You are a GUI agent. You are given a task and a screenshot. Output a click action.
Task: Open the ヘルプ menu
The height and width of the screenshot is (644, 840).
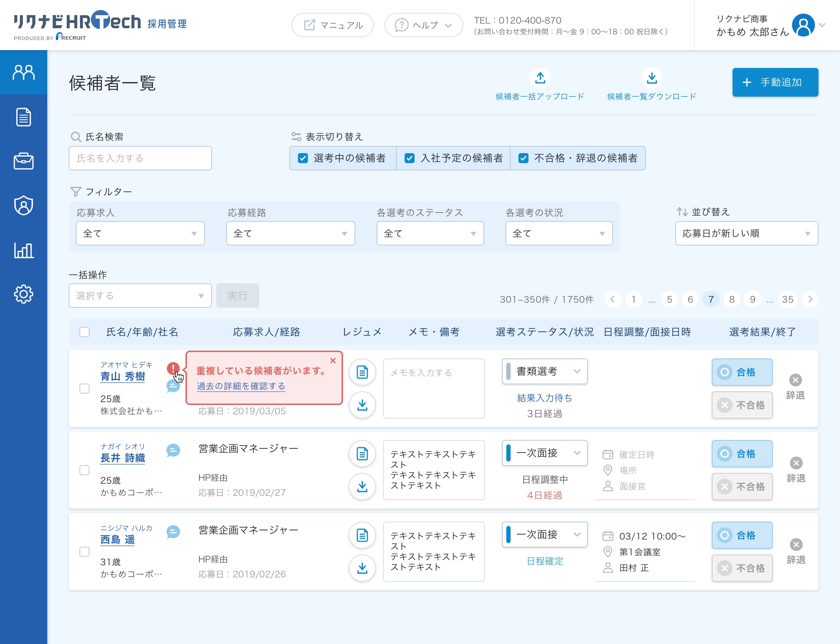point(424,25)
